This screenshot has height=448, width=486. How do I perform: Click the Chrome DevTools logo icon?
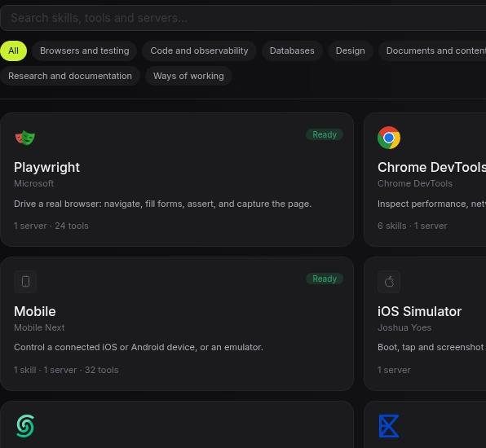(389, 138)
